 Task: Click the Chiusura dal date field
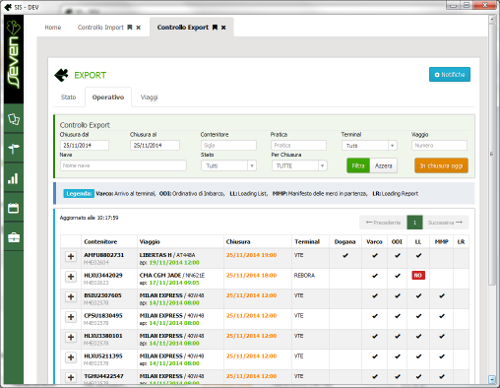84,145
